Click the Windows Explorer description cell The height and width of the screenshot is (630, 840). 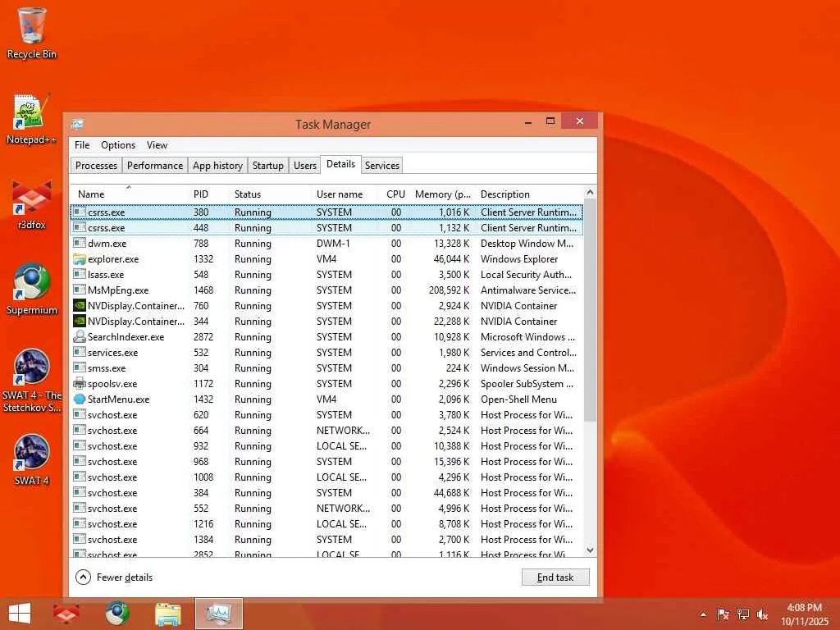pos(519,259)
